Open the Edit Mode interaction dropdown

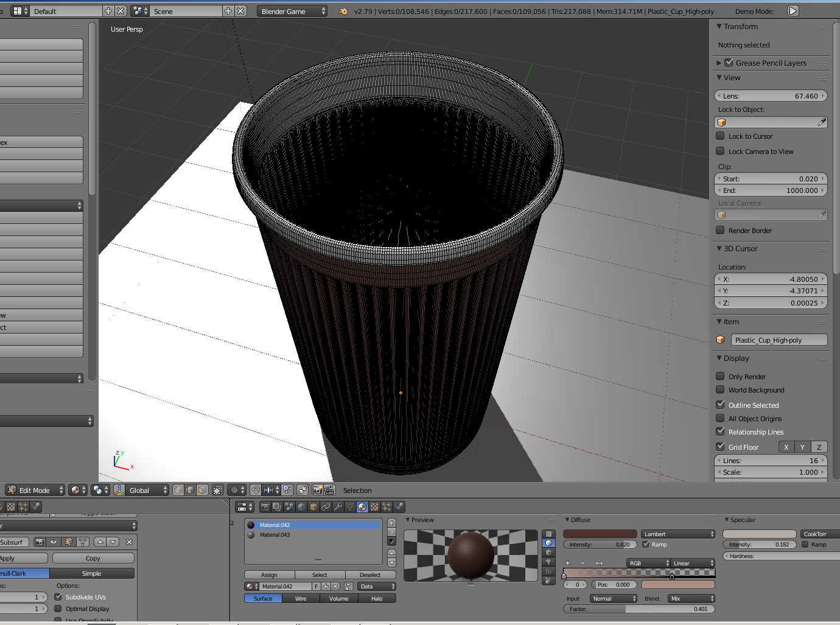[35, 490]
